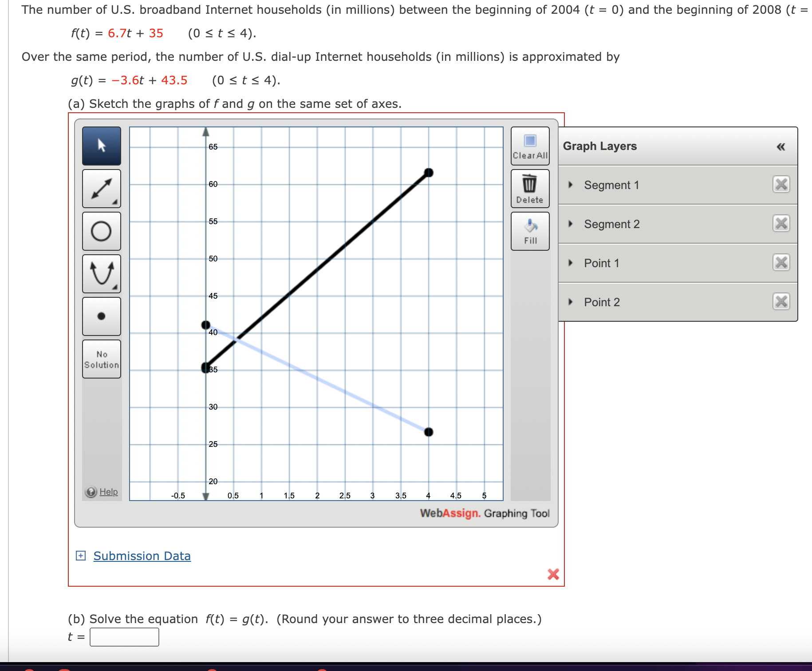Open the Help question mark icon
Viewport: 812px width, 671px height.
[91, 492]
